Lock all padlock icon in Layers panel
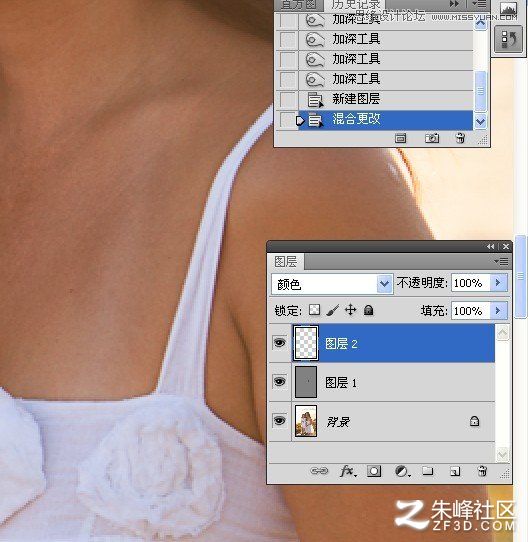This screenshot has height=542, width=528. point(369,310)
